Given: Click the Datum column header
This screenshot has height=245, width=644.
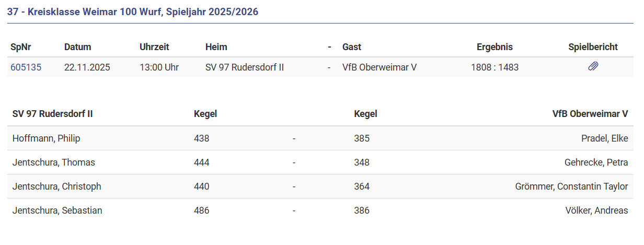Looking at the screenshot, I should pyautogui.click(x=77, y=47).
